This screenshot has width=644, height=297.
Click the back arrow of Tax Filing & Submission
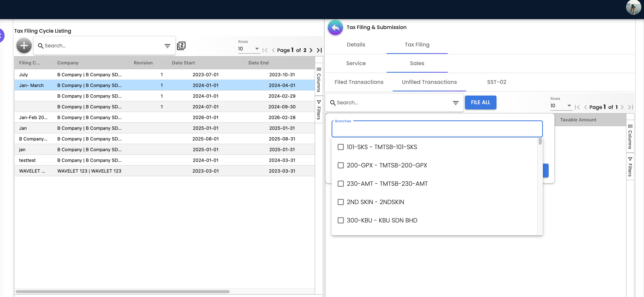[x=335, y=28]
